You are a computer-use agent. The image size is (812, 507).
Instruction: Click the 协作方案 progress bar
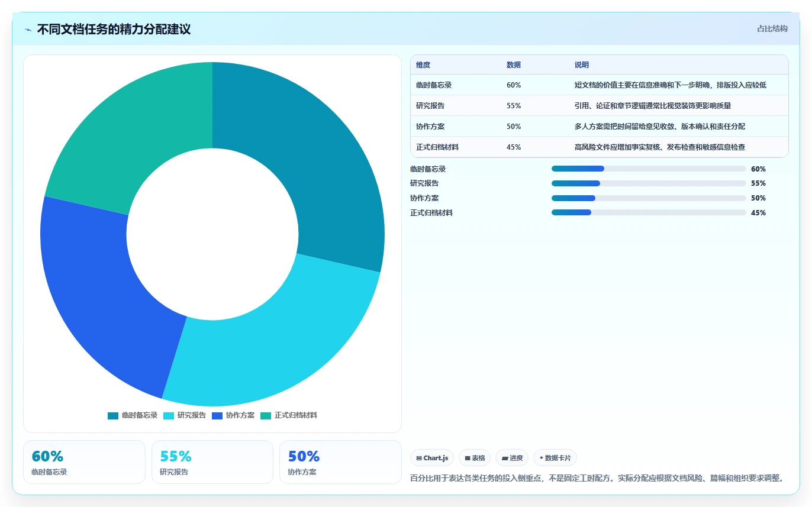(x=649, y=198)
